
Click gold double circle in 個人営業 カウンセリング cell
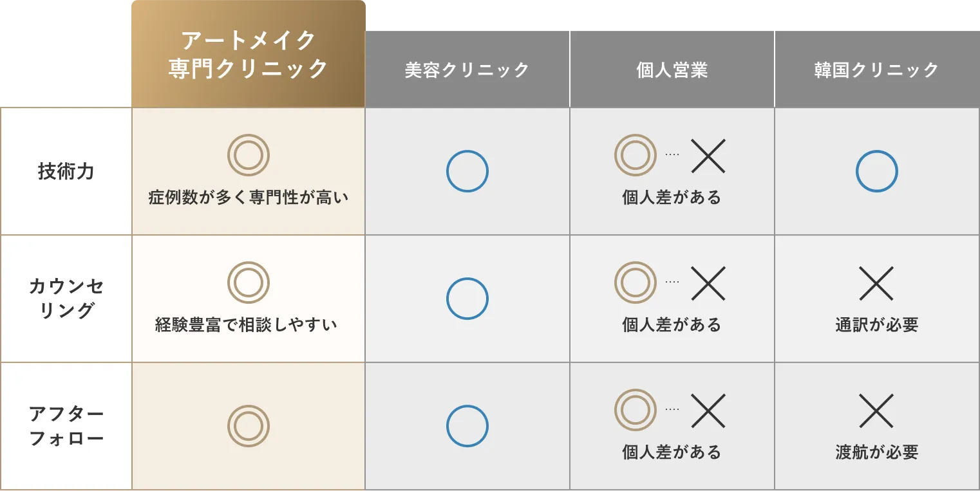(636, 283)
